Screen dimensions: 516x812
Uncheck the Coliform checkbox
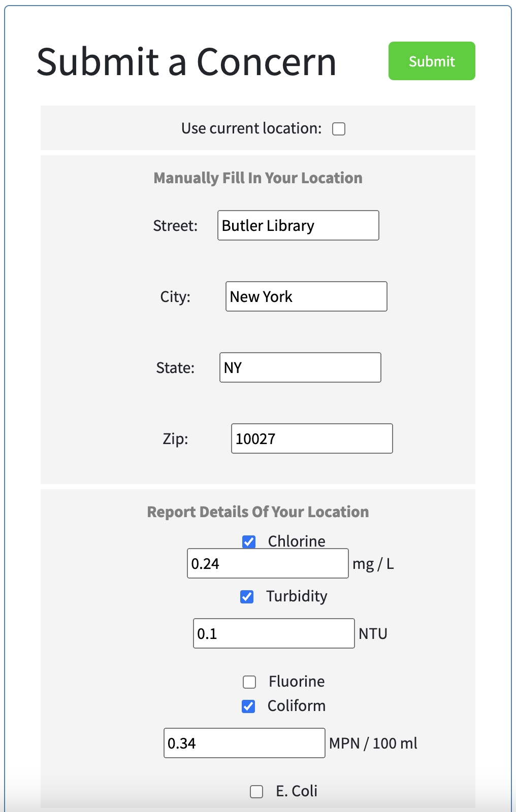pos(248,706)
